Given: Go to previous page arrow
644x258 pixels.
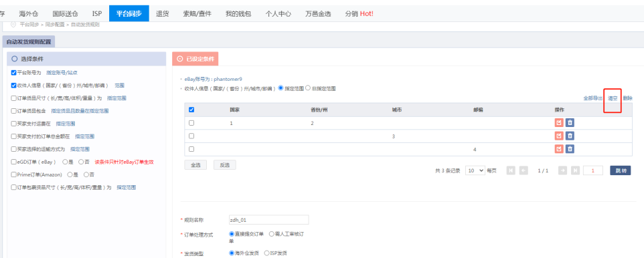Looking at the screenshot, I should (x=524, y=170).
